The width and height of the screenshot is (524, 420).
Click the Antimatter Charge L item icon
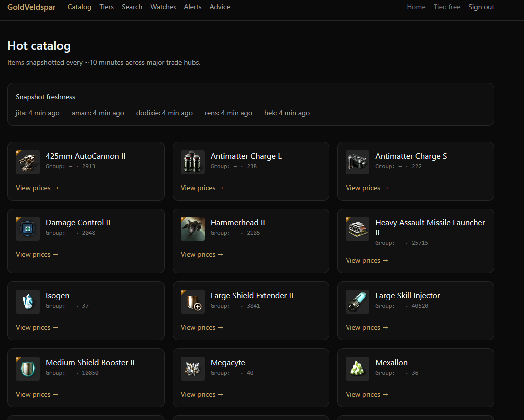(x=193, y=162)
